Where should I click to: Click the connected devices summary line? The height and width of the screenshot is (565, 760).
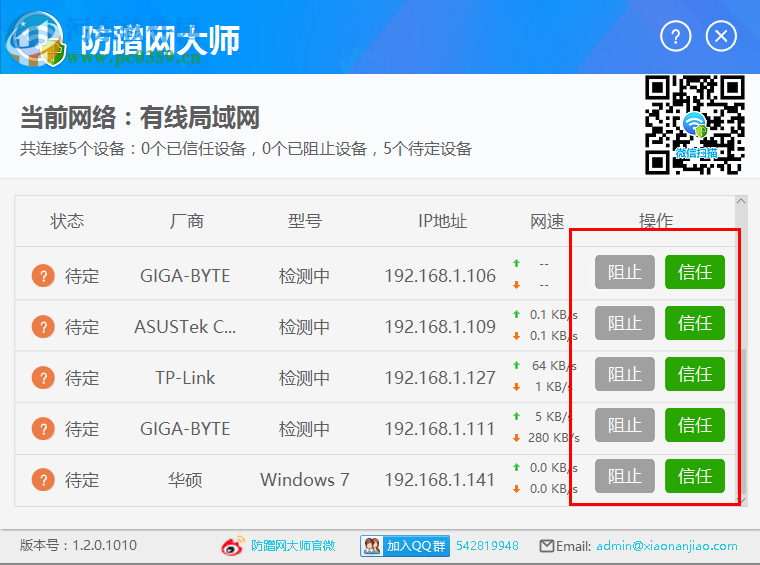tap(246, 149)
